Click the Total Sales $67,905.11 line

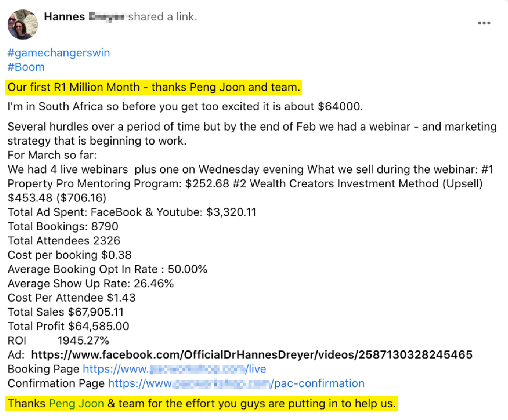pos(66,312)
